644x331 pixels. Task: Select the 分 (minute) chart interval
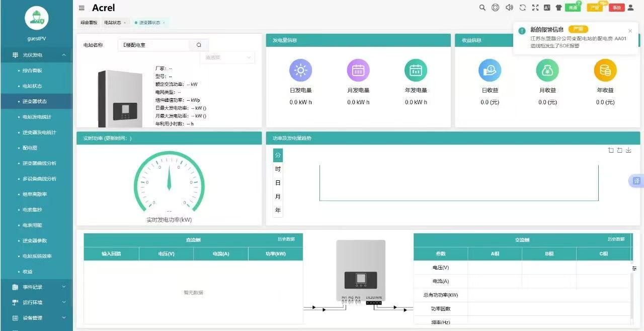pyautogui.click(x=278, y=155)
